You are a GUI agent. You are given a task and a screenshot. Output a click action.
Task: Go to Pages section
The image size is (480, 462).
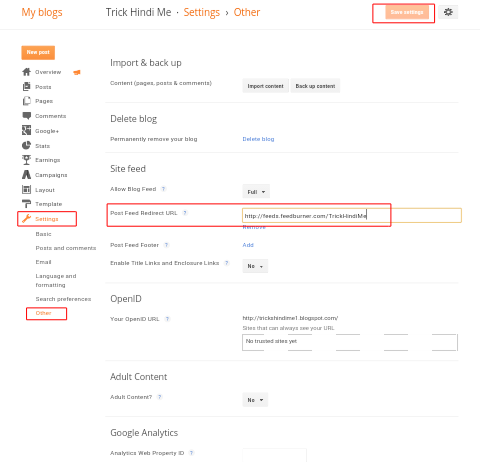coord(44,101)
